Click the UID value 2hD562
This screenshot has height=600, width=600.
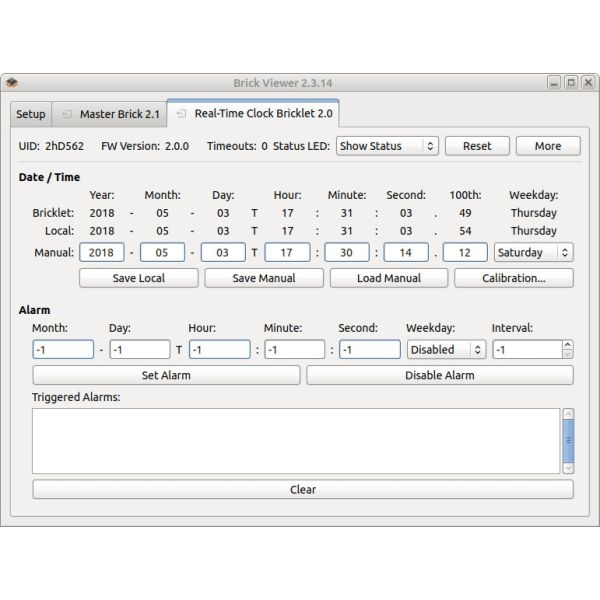(64, 146)
